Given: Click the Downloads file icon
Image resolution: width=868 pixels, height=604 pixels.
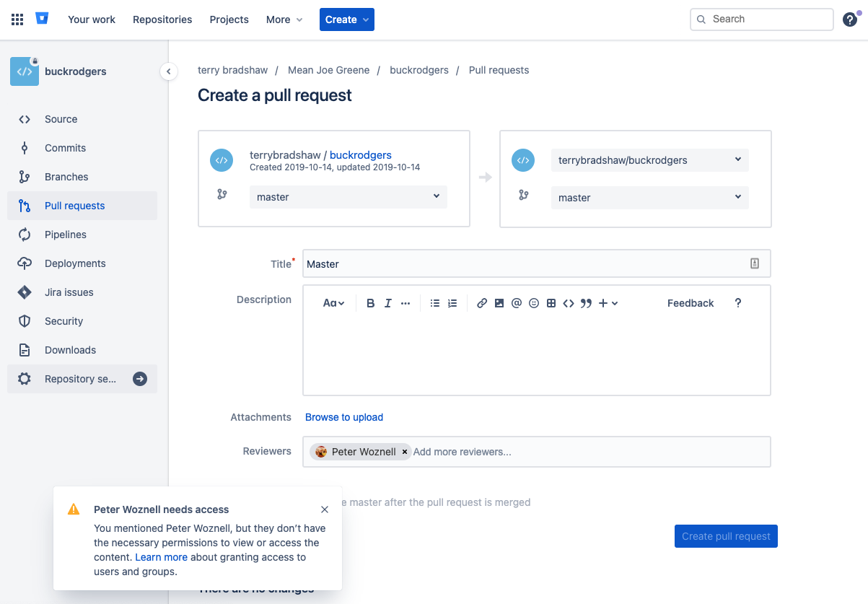Looking at the screenshot, I should click(x=25, y=350).
